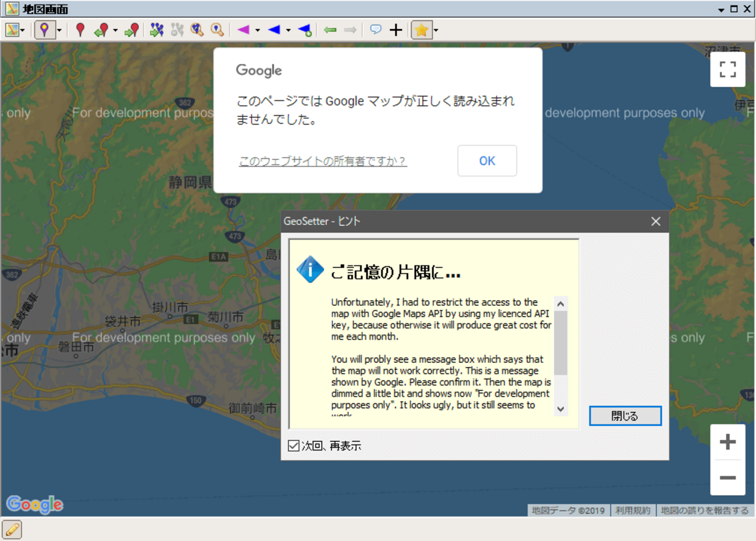Image resolution: width=756 pixels, height=541 pixels.
Task: Click the speech bubble icon in toolbar
Action: pyautogui.click(x=376, y=30)
